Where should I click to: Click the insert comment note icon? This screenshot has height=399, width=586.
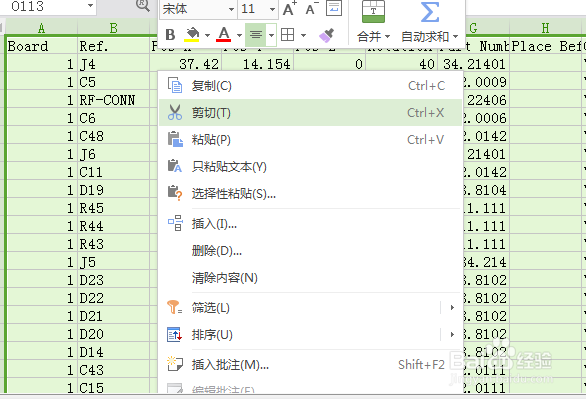tap(175, 364)
